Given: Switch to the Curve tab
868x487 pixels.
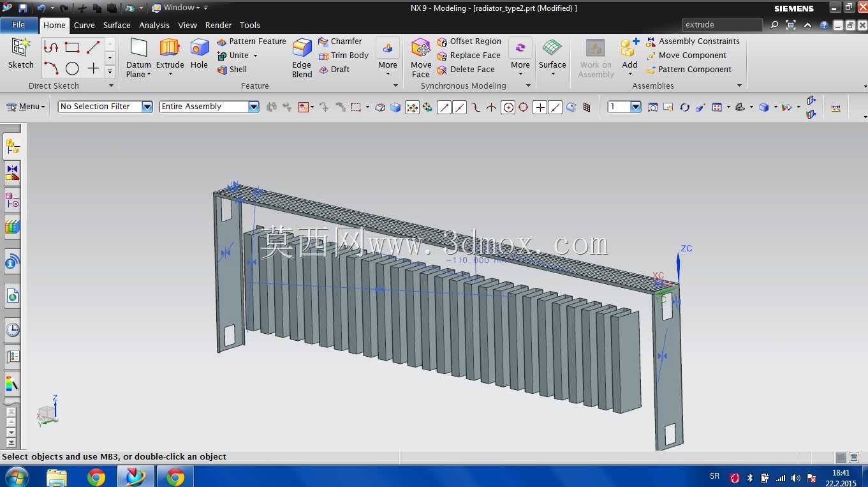Looking at the screenshot, I should coord(84,26).
